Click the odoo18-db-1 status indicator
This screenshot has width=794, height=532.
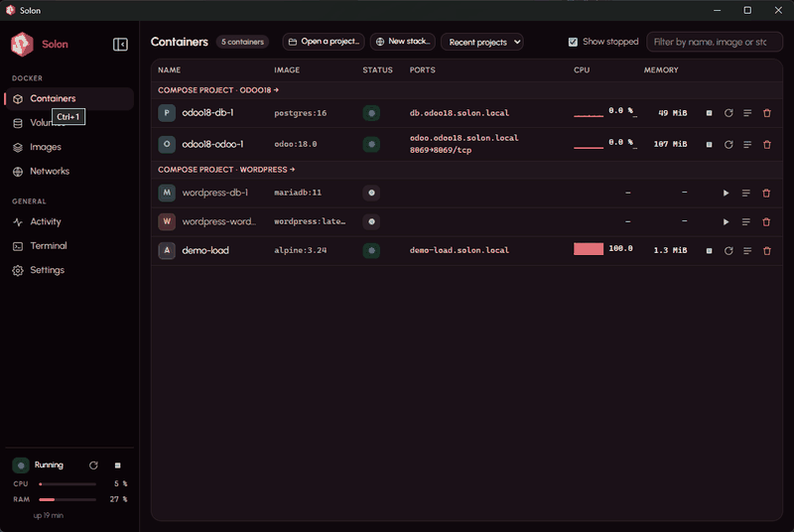tap(371, 113)
